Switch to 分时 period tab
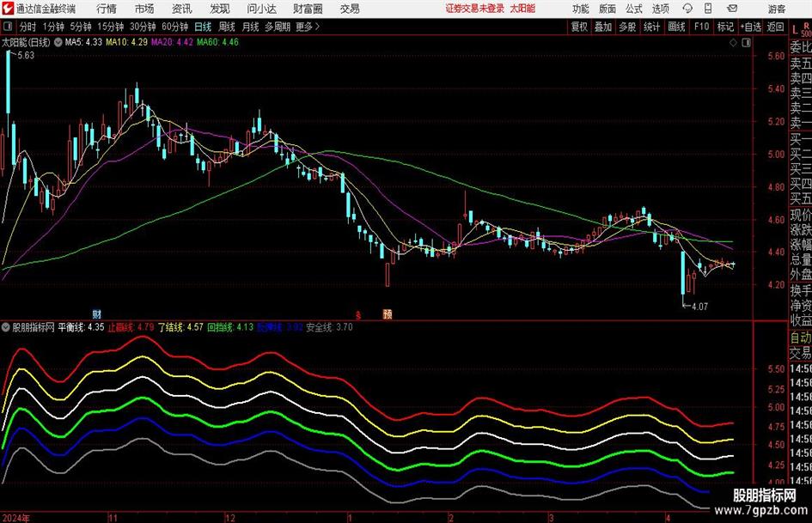 [27, 27]
